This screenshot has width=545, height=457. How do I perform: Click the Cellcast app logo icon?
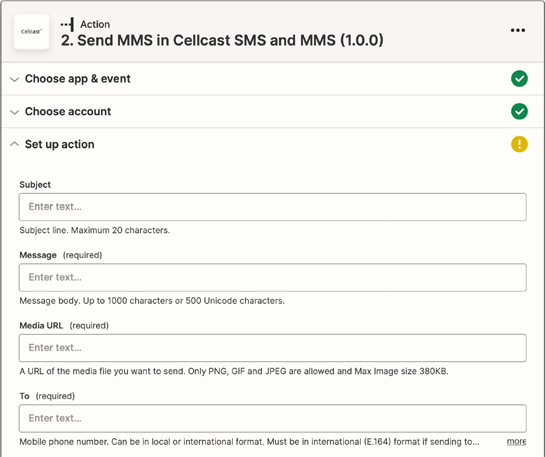(31, 32)
